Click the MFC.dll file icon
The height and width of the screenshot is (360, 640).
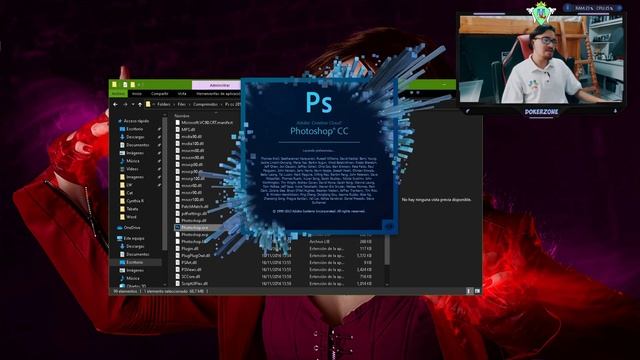point(178,129)
